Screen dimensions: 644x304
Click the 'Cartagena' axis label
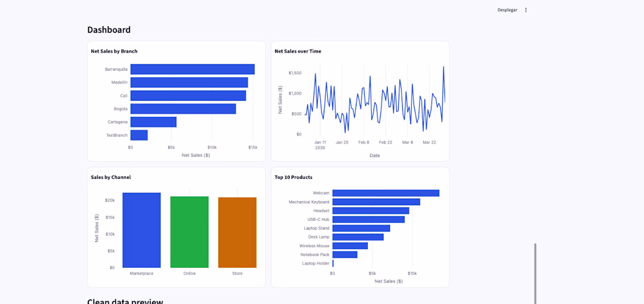tap(118, 122)
